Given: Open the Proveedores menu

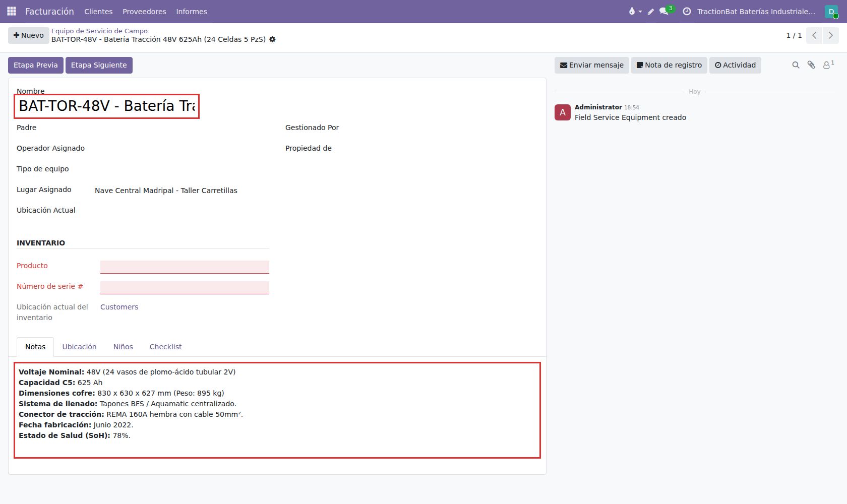Looking at the screenshot, I should click(x=144, y=11).
